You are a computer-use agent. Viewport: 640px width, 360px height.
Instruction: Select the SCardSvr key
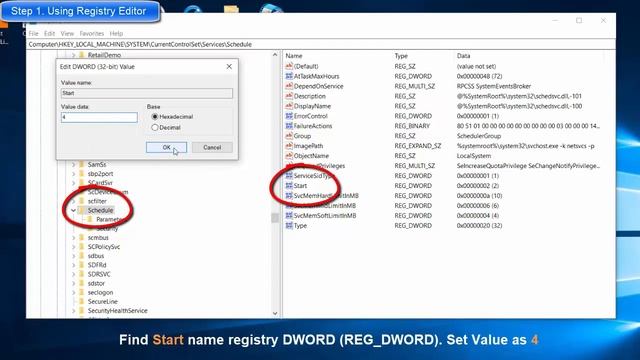click(x=100, y=183)
